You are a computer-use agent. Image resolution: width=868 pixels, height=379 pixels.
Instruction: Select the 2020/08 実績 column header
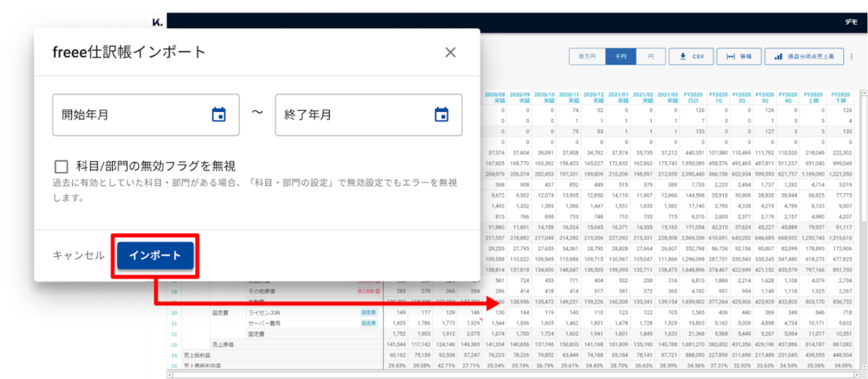(495, 98)
